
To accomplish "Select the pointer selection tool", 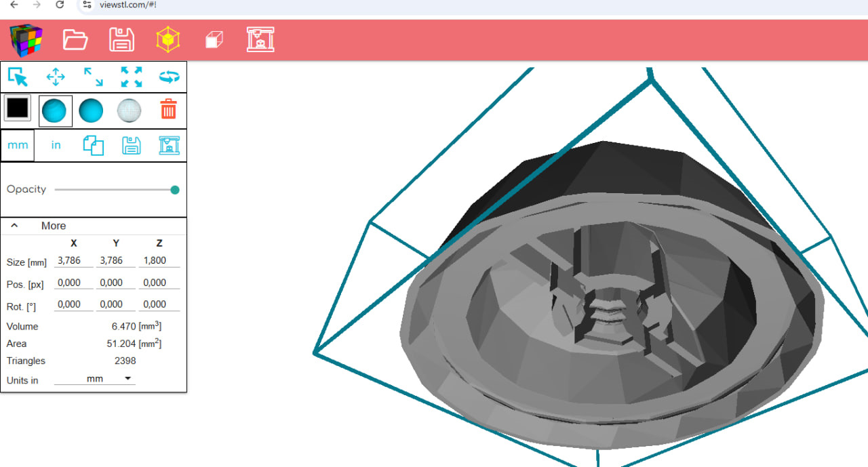I will [18, 77].
